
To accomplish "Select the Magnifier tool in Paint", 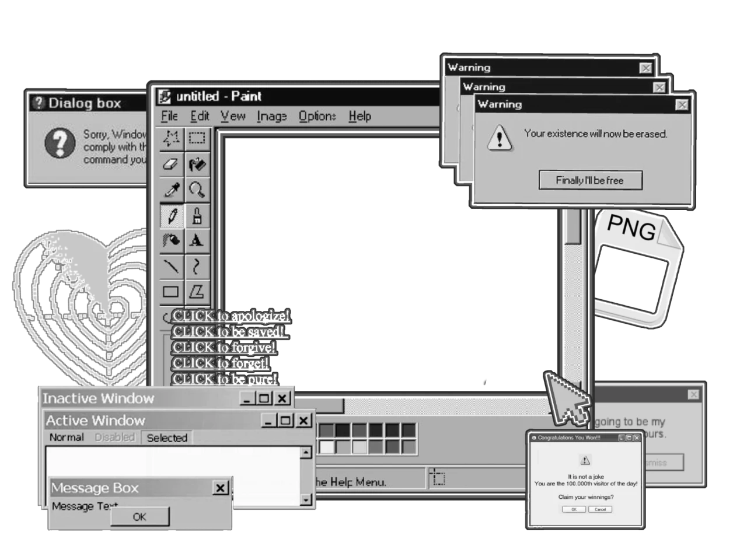I will (197, 190).
